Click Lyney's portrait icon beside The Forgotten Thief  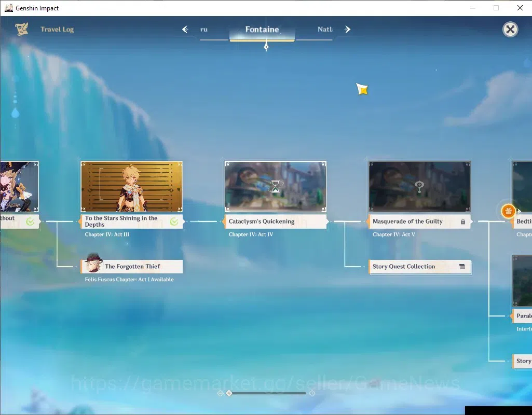click(x=93, y=263)
